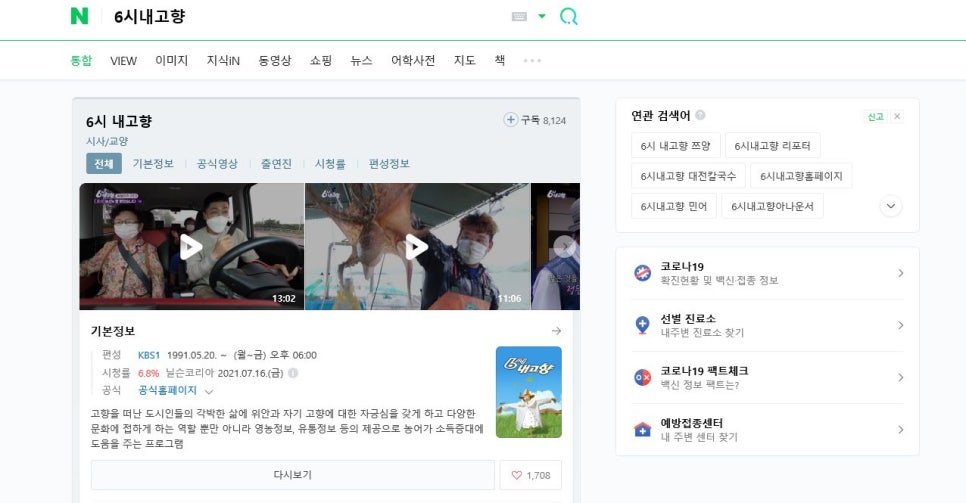The height and width of the screenshot is (503, 966).
Task: Show help for 연관 검색어 question icon
Action: coord(700,115)
